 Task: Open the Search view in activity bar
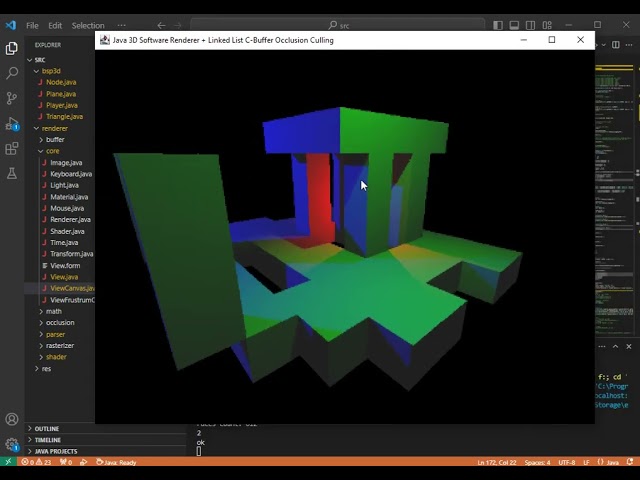pos(12,73)
